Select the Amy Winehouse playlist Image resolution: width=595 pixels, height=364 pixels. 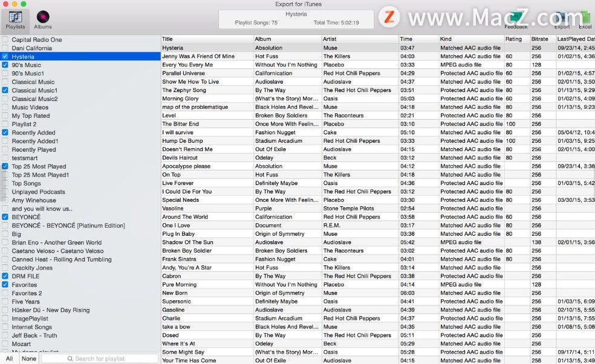pyautogui.click(x=34, y=200)
